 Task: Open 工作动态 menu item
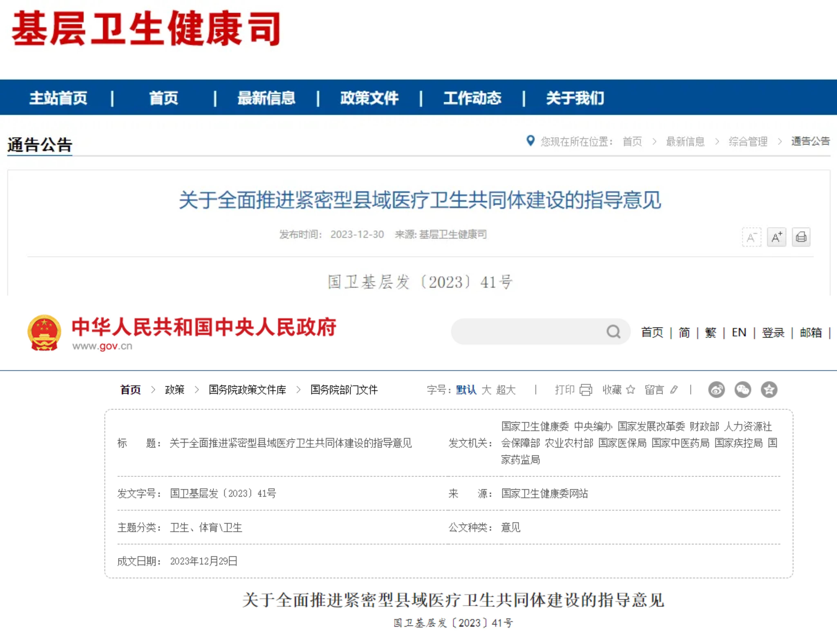coord(472,98)
